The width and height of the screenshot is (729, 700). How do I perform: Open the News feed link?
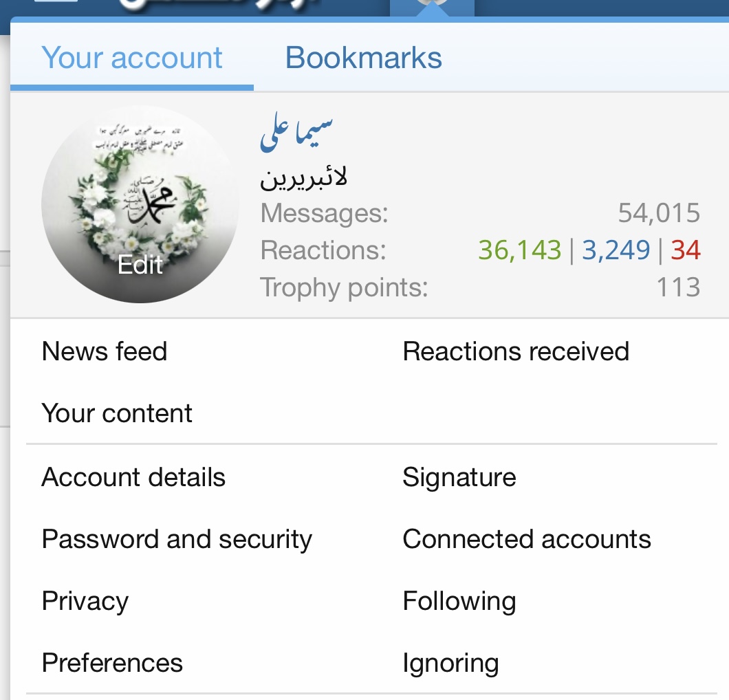pyautogui.click(x=104, y=351)
